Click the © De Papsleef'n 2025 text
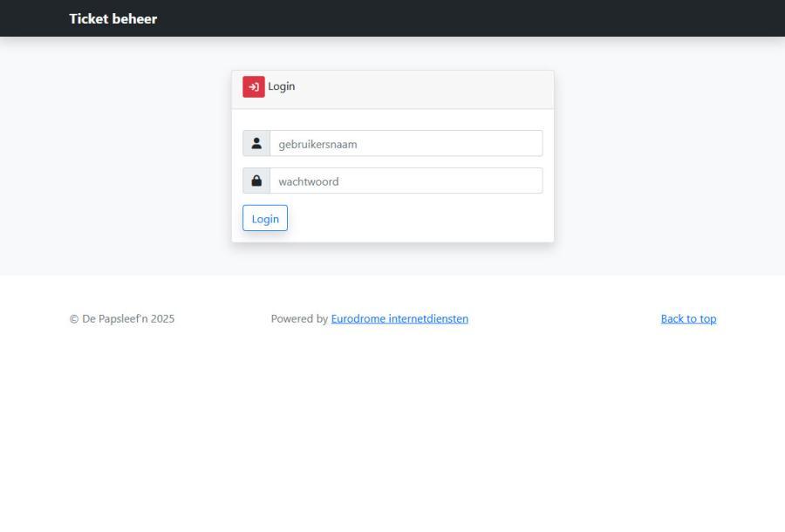This screenshot has width=785, height=532. [122, 319]
